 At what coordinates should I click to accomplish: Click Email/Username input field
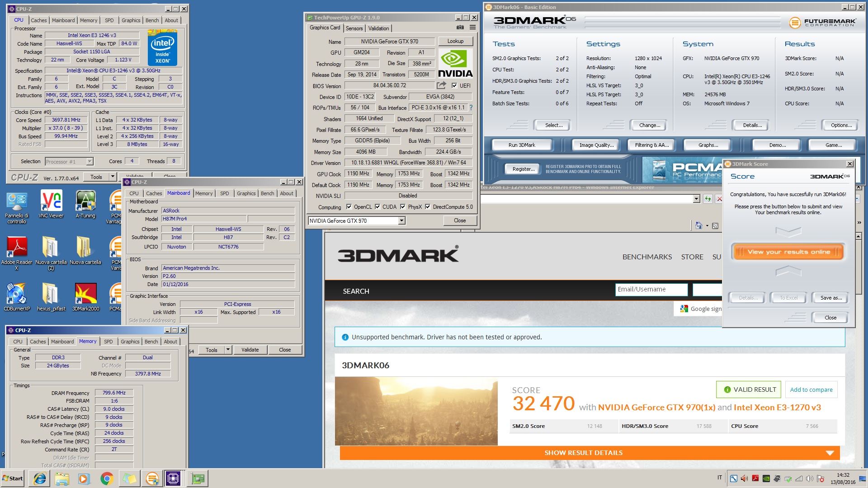coord(651,289)
